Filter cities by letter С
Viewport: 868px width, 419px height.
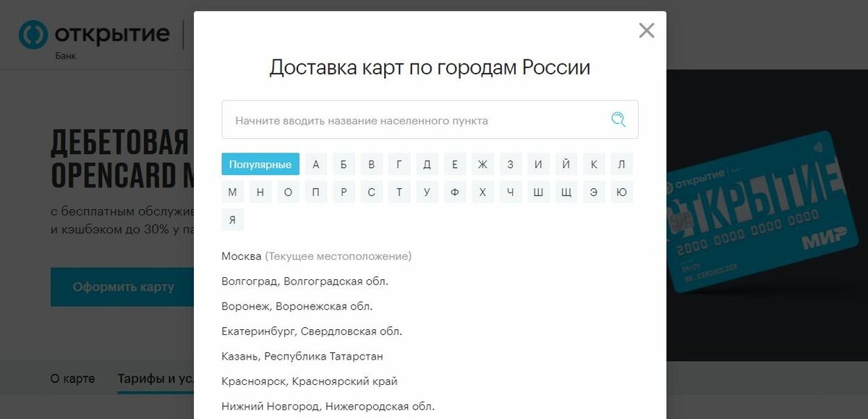point(372,192)
